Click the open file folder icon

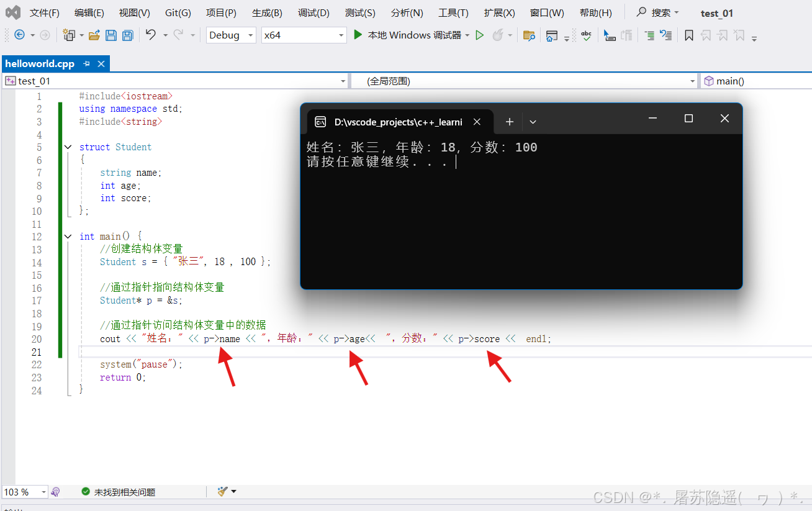(94, 35)
